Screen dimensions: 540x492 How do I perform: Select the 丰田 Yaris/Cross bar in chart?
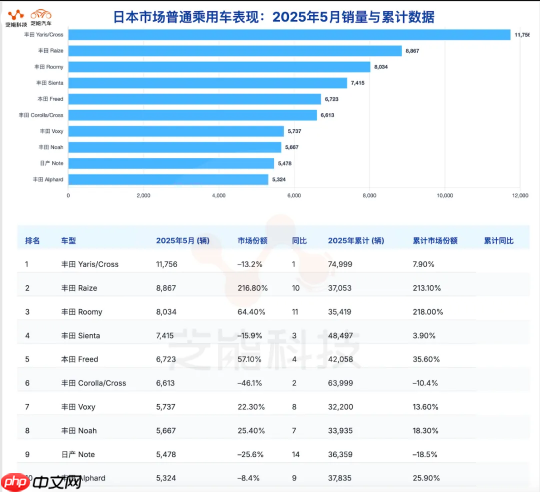pos(289,35)
